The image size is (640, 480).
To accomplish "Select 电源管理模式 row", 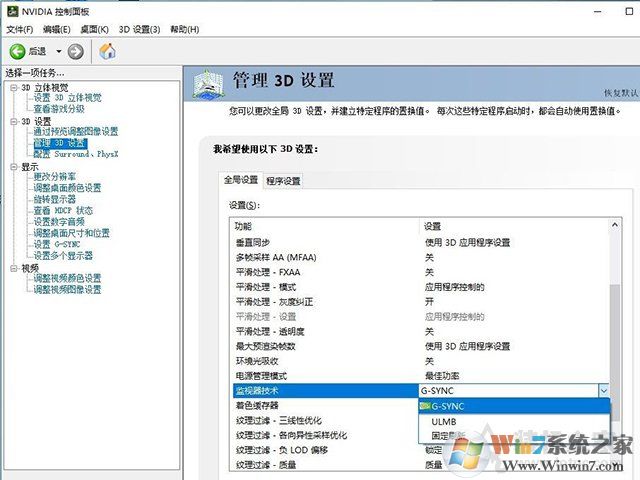I will tap(420, 376).
